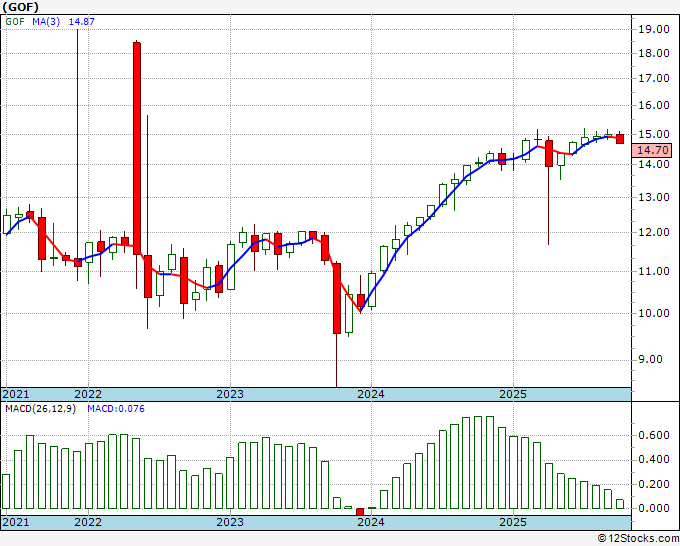Click the 10.00 price axis label
The height and width of the screenshot is (546, 680).
click(x=654, y=313)
